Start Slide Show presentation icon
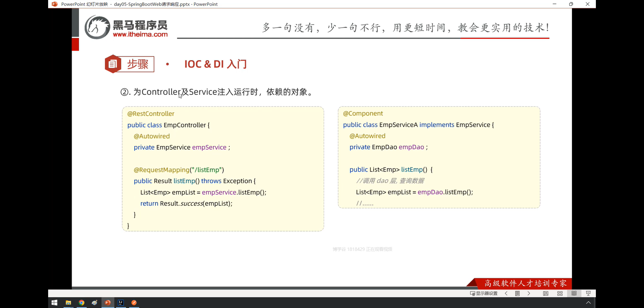The width and height of the screenshot is (644, 308). [588, 293]
